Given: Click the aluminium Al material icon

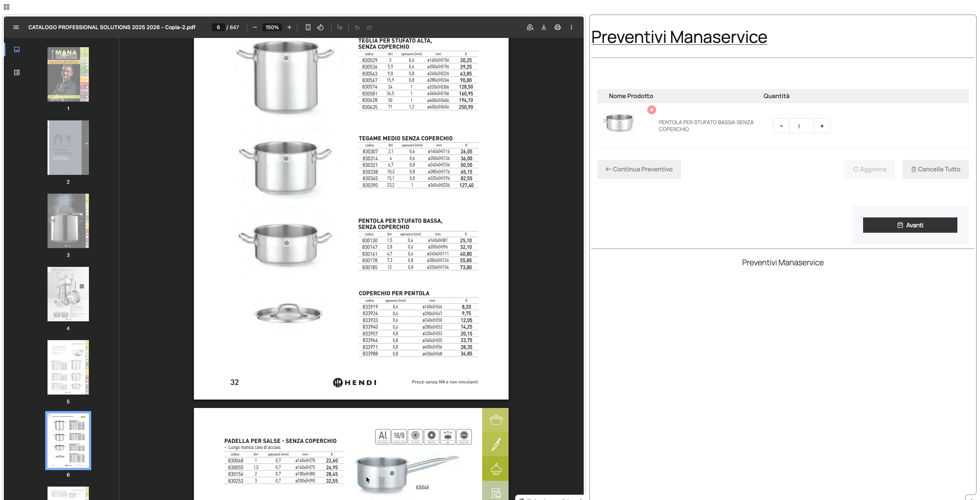Looking at the screenshot, I should pyautogui.click(x=383, y=437).
